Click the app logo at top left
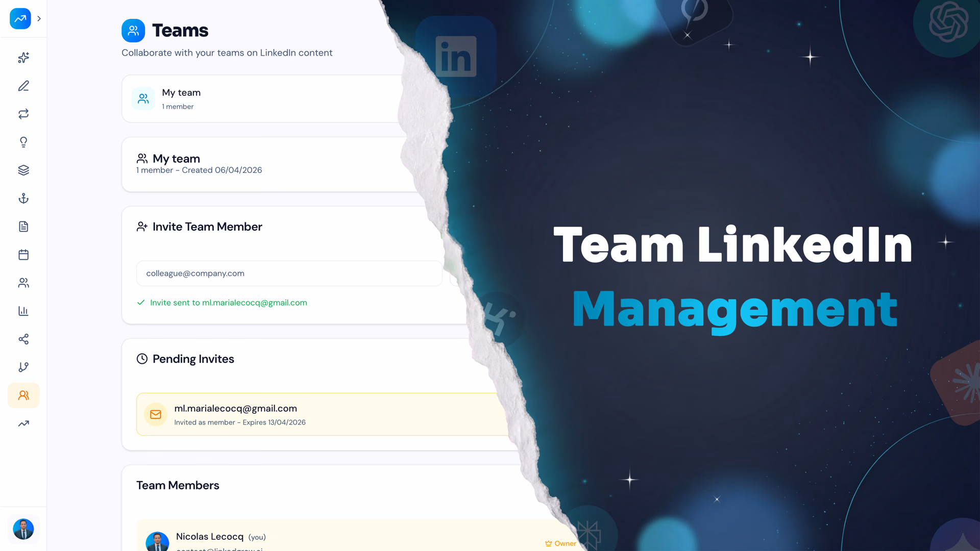The height and width of the screenshot is (551, 980). 20,19
